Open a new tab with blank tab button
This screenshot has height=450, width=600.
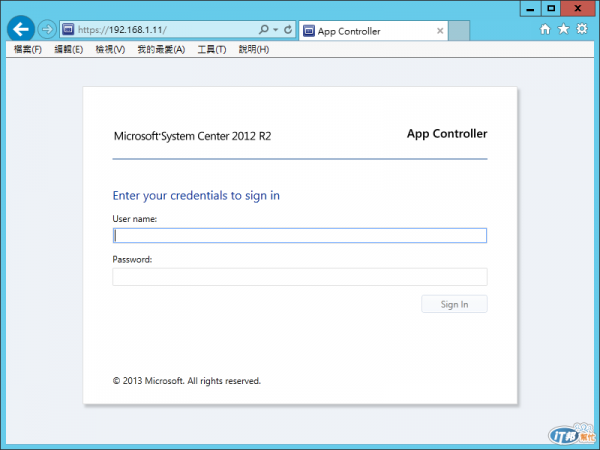tap(459, 31)
